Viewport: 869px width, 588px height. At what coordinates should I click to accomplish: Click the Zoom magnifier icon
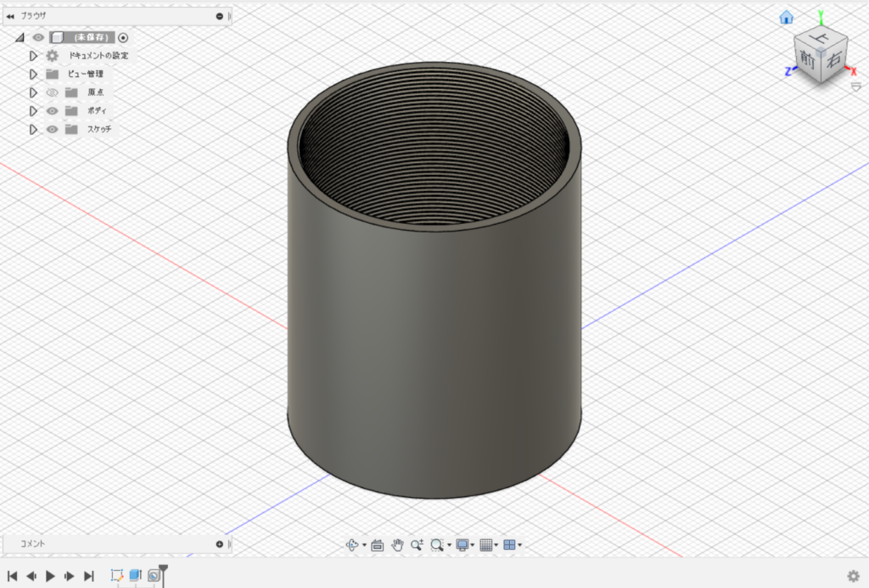(417, 545)
